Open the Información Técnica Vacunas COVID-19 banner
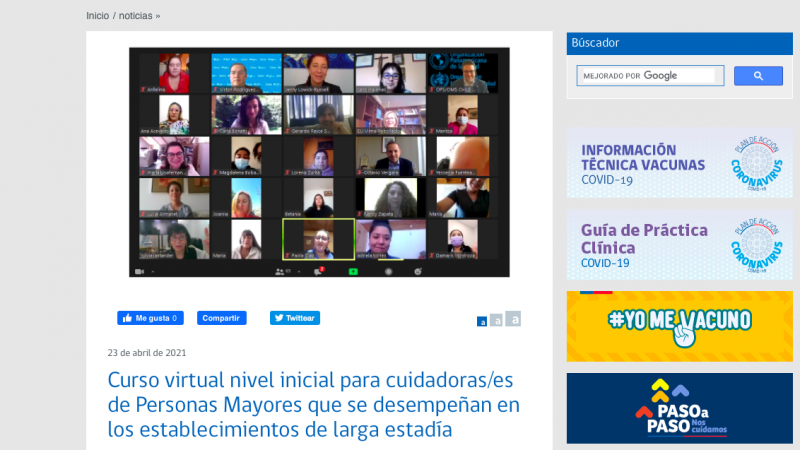800x450 pixels. 679,162
